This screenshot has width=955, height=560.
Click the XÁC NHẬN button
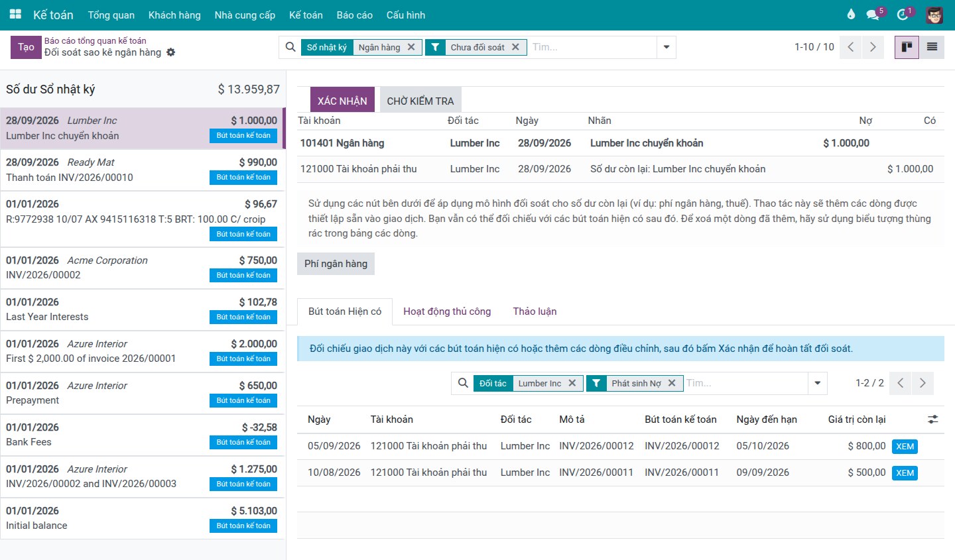point(342,101)
